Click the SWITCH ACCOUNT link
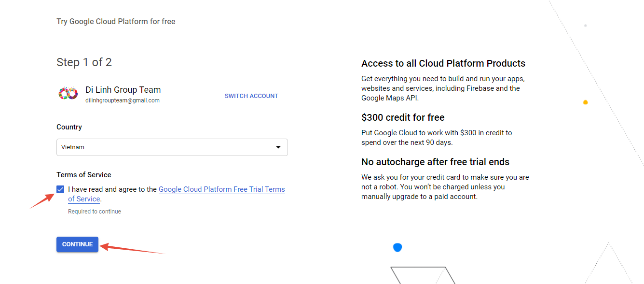644x284 pixels. 251,96
